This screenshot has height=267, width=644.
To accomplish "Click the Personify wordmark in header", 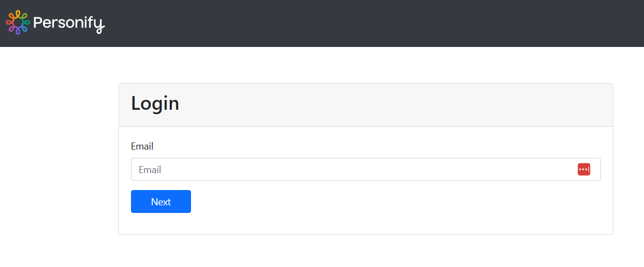I will (x=68, y=23).
